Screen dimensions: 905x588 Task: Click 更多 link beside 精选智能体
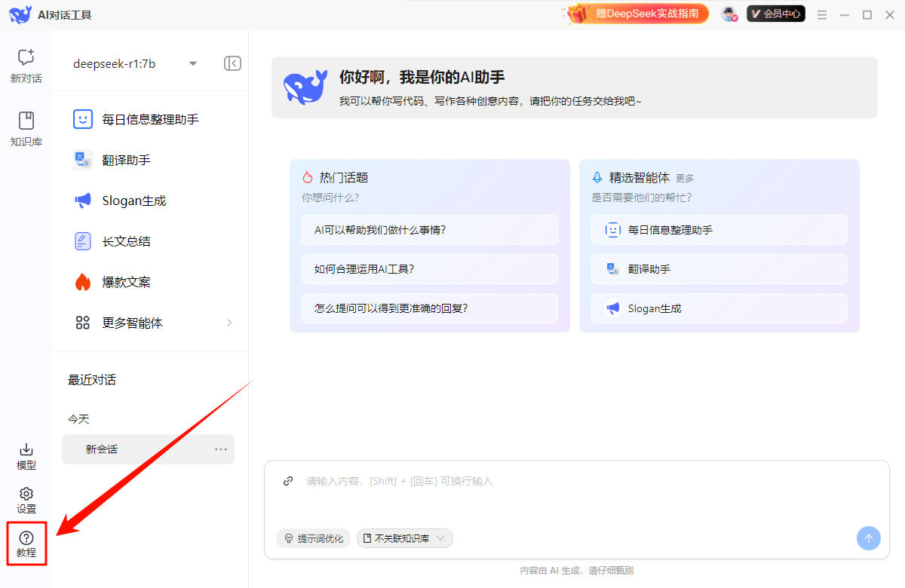tap(685, 179)
